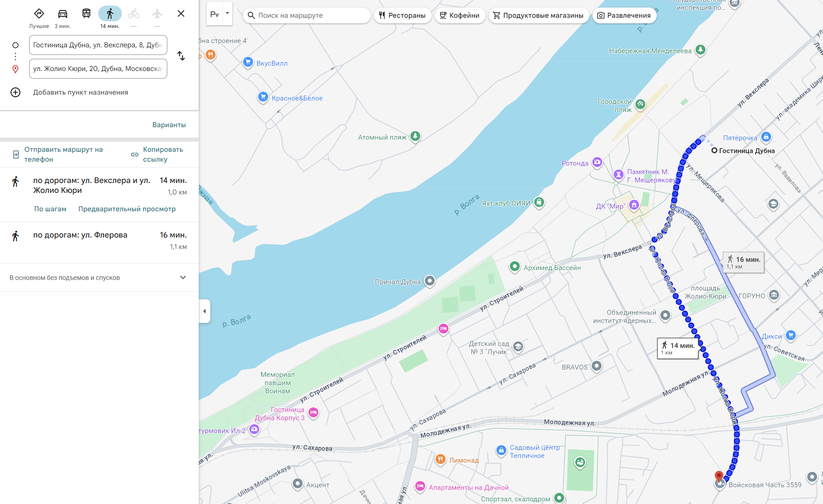
Task: Select public transit travel mode
Action: pyautogui.click(x=86, y=14)
